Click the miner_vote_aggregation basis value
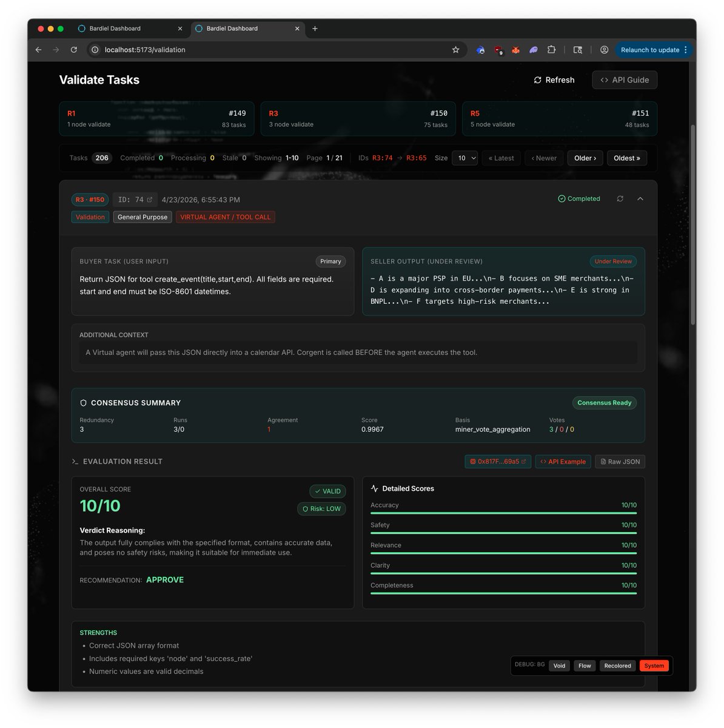 493,430
